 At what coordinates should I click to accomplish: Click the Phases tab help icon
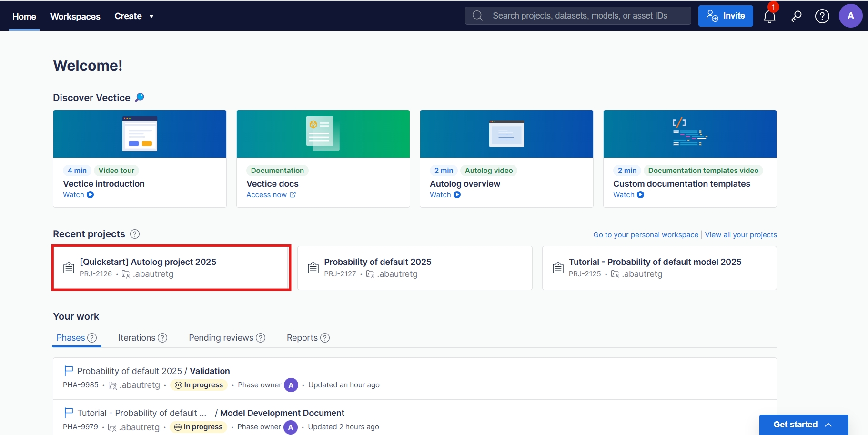tap(92, 338)
